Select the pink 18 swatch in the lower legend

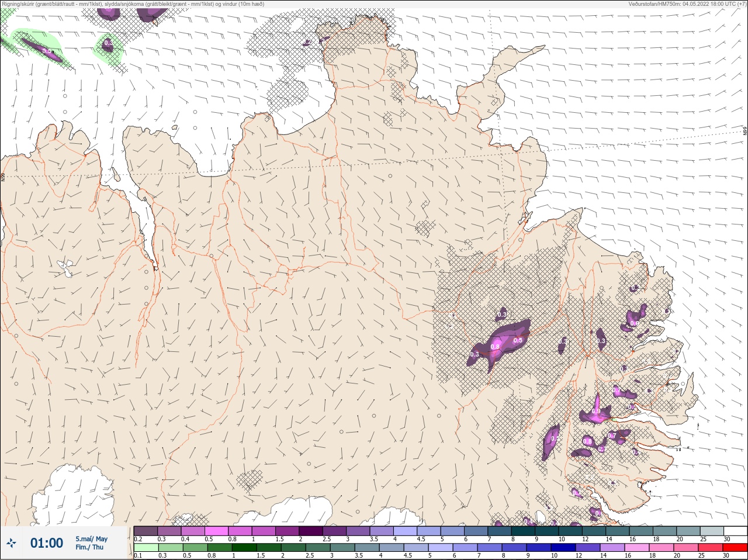tap(662, 548)
